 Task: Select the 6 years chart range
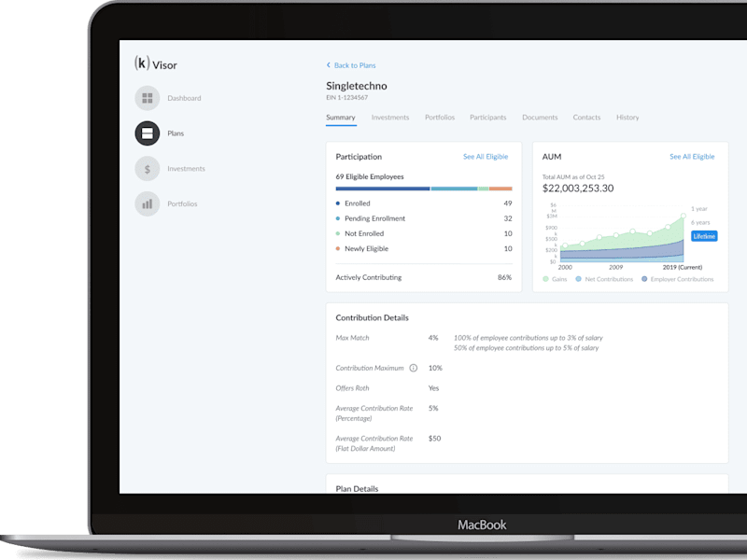pyautogui.click(x=700, y=222)
